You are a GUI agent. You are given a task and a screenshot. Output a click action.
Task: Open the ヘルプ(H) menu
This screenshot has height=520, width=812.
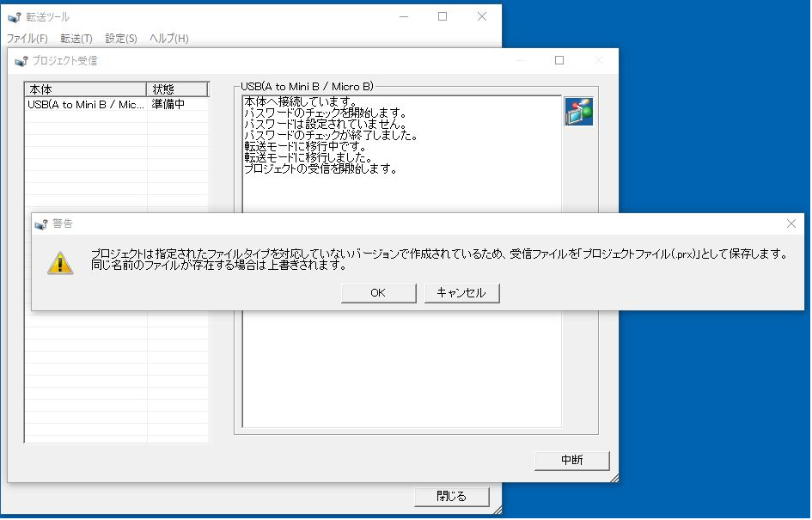tap(168, 39)
